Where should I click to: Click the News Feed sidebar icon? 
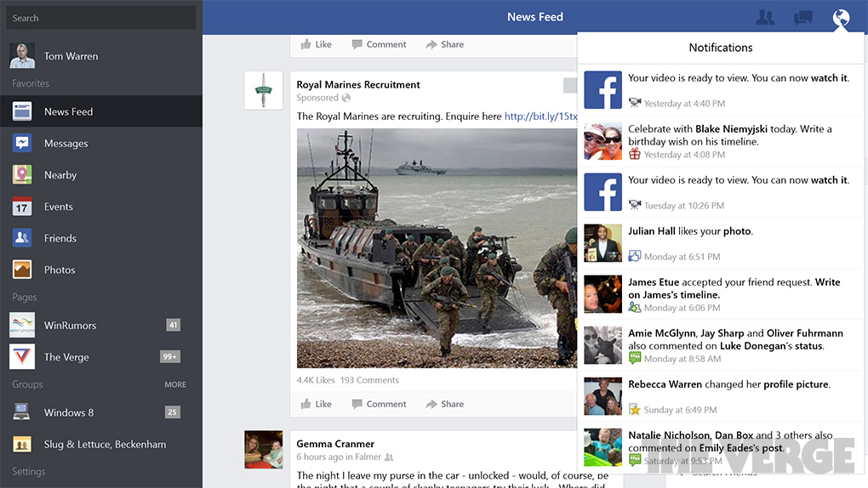[x=22, y=111]
